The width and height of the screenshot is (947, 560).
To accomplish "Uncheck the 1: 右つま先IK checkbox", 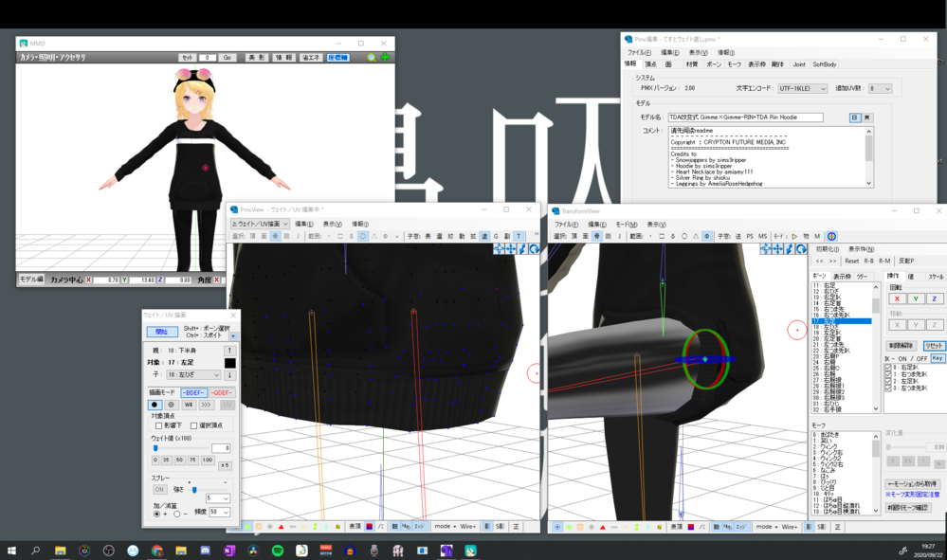I will click(888, 374).
